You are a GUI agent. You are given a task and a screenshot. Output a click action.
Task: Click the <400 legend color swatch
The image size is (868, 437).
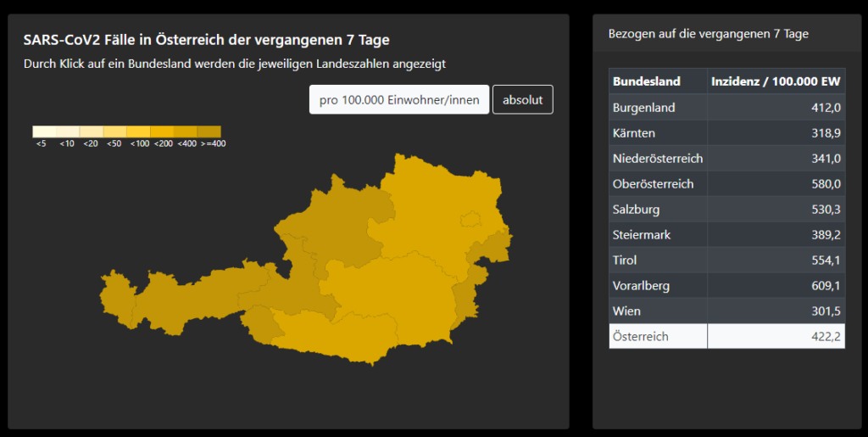pos(186,132)
